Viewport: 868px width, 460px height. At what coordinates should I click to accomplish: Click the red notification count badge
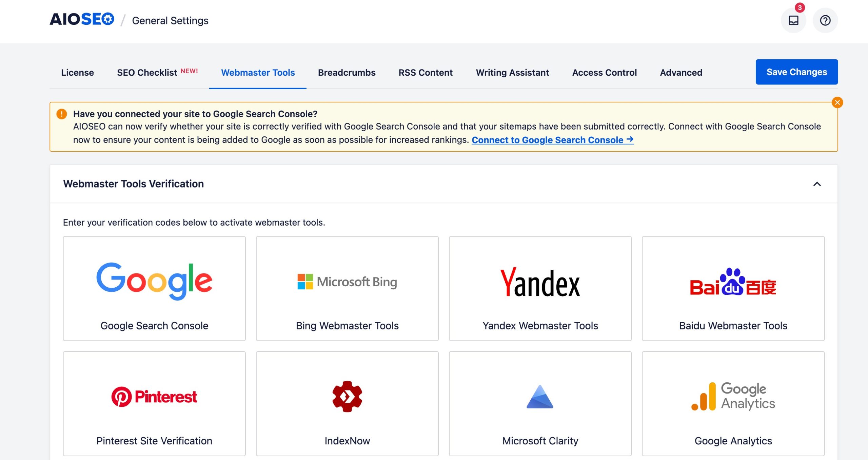800,7
